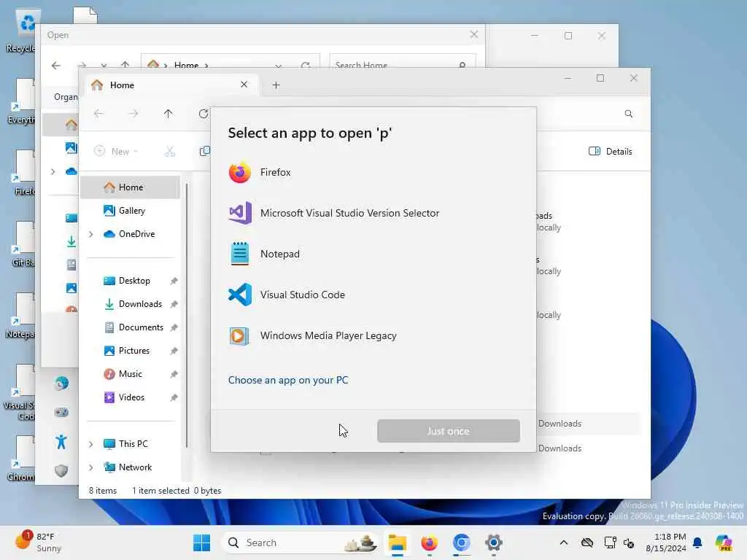Open the notification bell
Viewport: 747px width, 560px height.
[x=697, y=542]
